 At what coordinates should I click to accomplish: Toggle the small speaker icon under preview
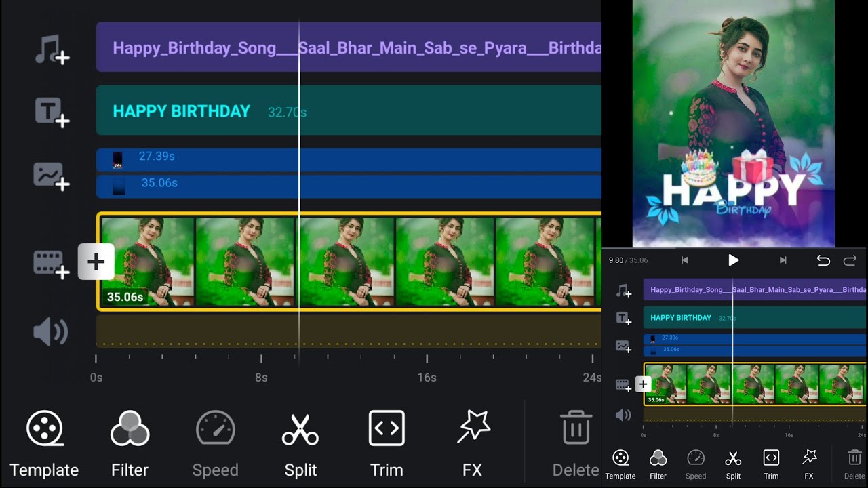pos(623,415)
